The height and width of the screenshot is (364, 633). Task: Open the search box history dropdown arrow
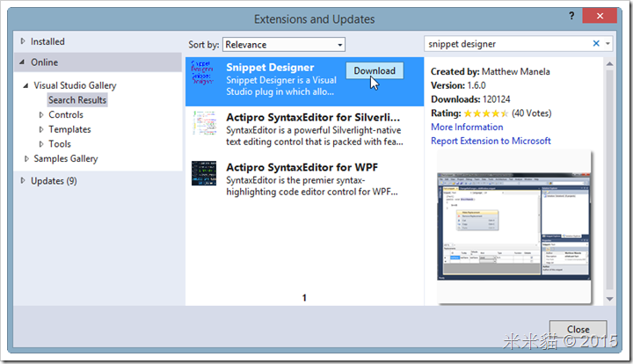point(608,44)
